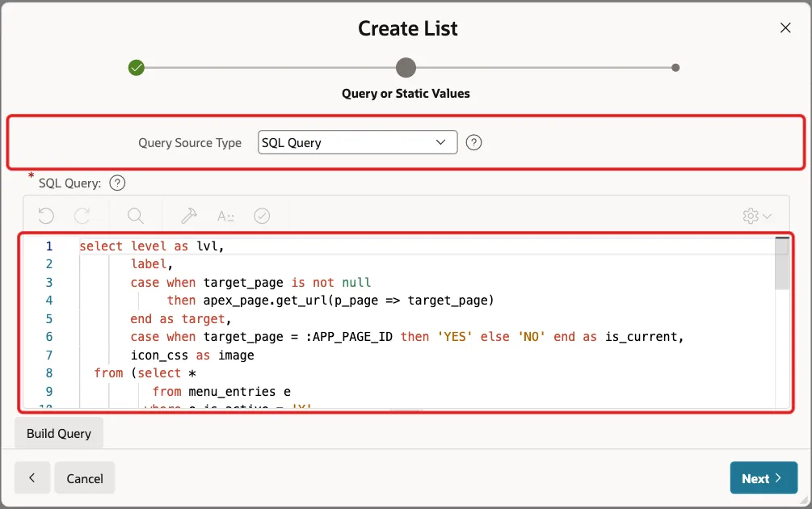Validate the SQL with checkmark icon
Screen dimensions: 812x509
(262, 216)
